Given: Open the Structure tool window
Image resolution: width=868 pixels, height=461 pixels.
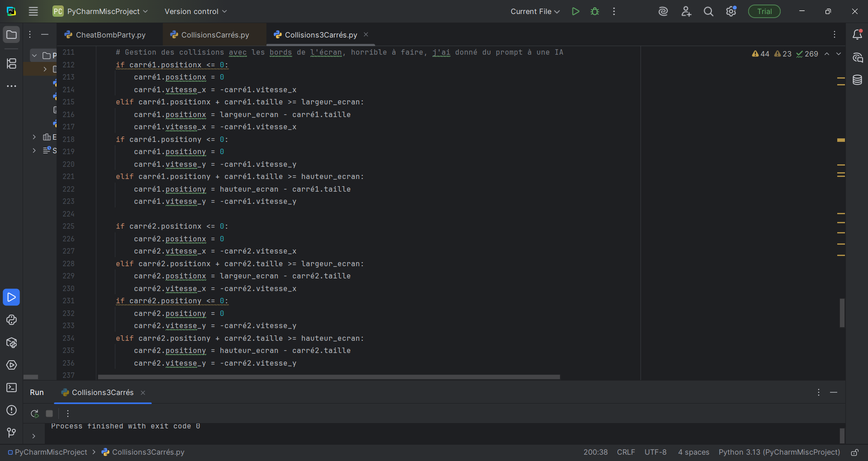Looking at the screenshot, I should [11, 64].
